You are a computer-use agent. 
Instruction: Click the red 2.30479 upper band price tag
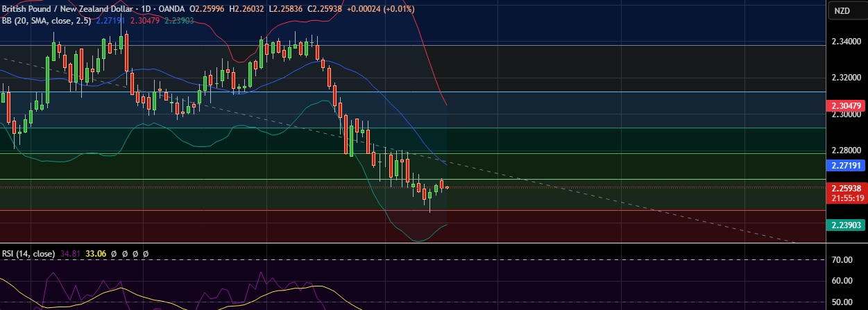pos(846,105)
